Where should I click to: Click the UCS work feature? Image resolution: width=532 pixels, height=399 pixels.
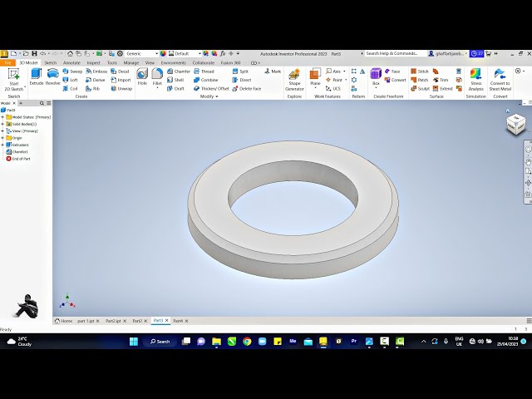coord(332,89)
